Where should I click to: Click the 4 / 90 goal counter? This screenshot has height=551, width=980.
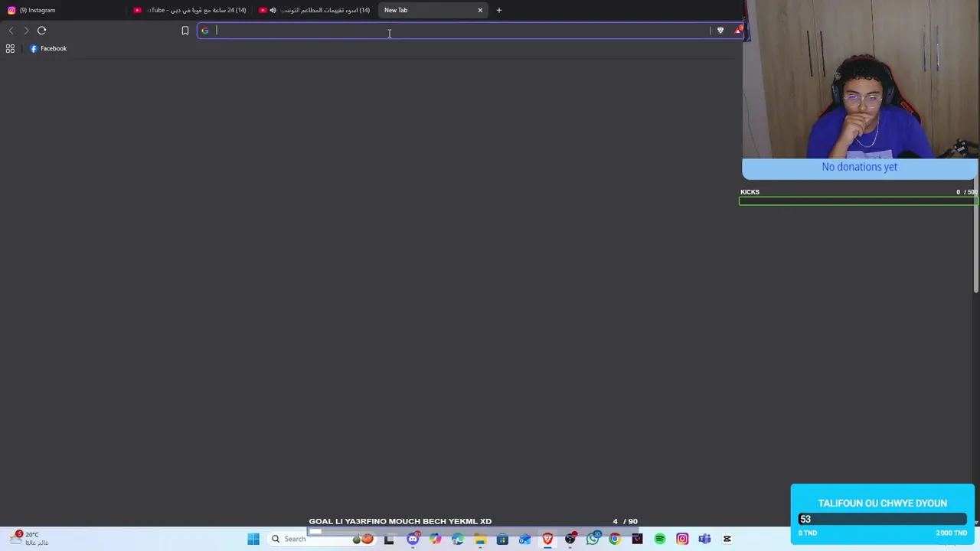[x=625, y=521]
